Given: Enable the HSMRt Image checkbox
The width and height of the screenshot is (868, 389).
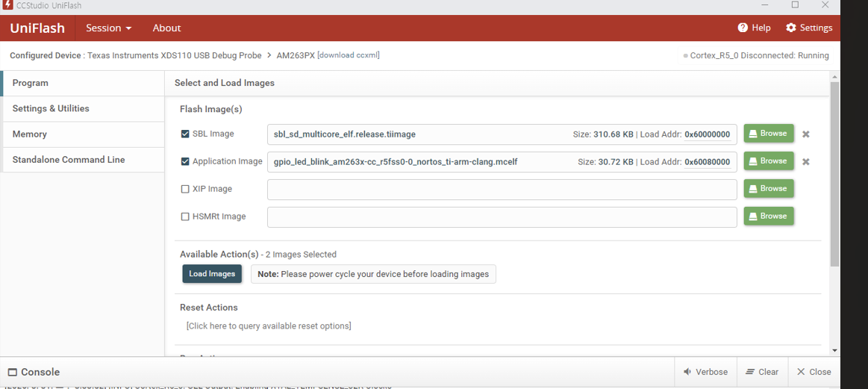Looking at the screenshot, I should tap(185, 217).
